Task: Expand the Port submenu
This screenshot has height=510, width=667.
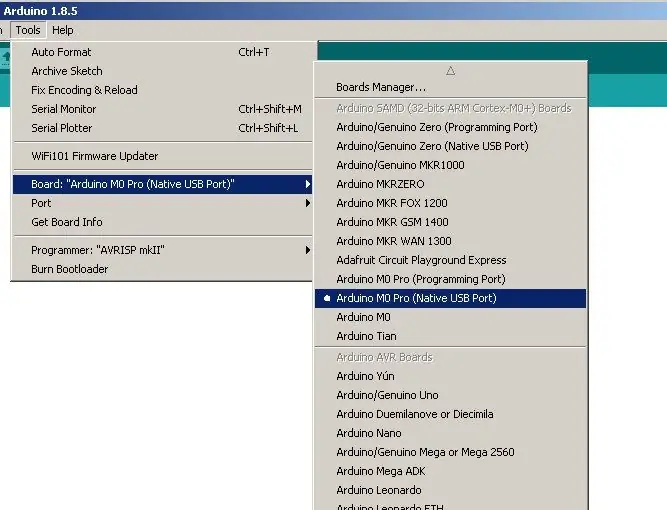Action: click(162, 203)
